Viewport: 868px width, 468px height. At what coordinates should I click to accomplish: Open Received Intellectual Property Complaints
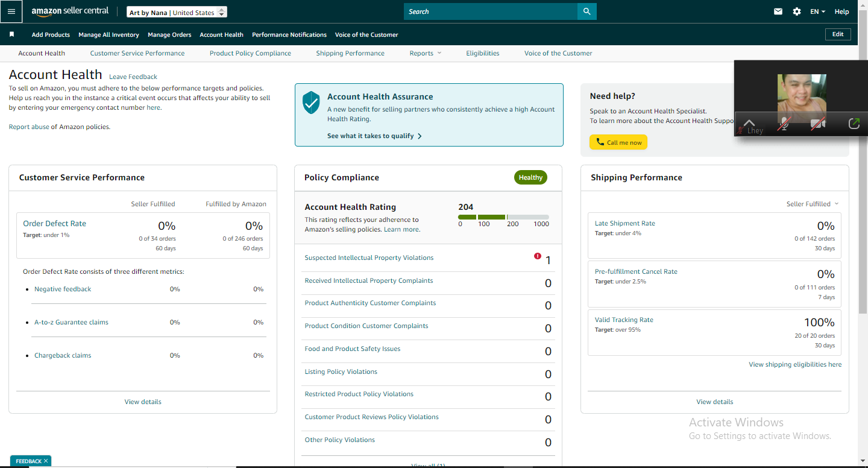point(369,280)
